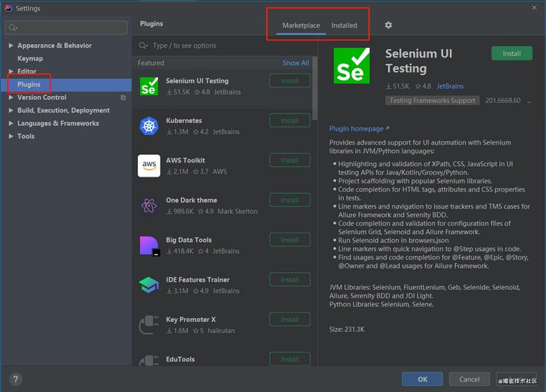
Task: Install the AWS Toolkit plugin
Action: pos(289,160)
